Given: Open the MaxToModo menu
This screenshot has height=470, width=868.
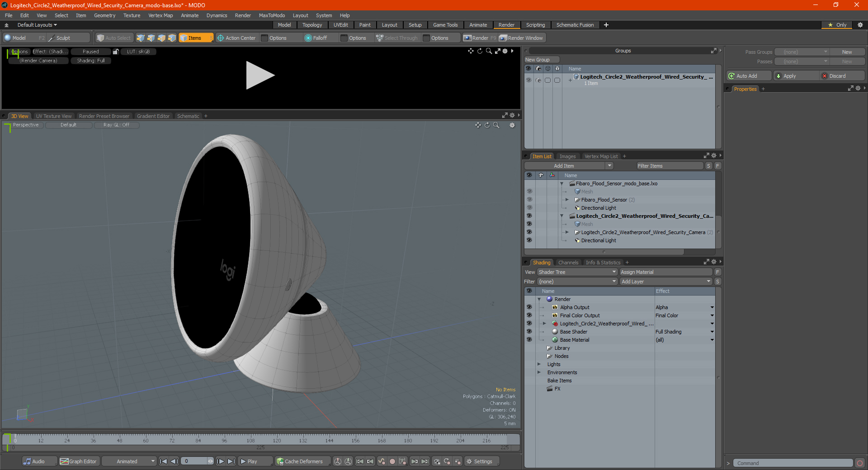Looking at the screenshot, I should [272, 15].
